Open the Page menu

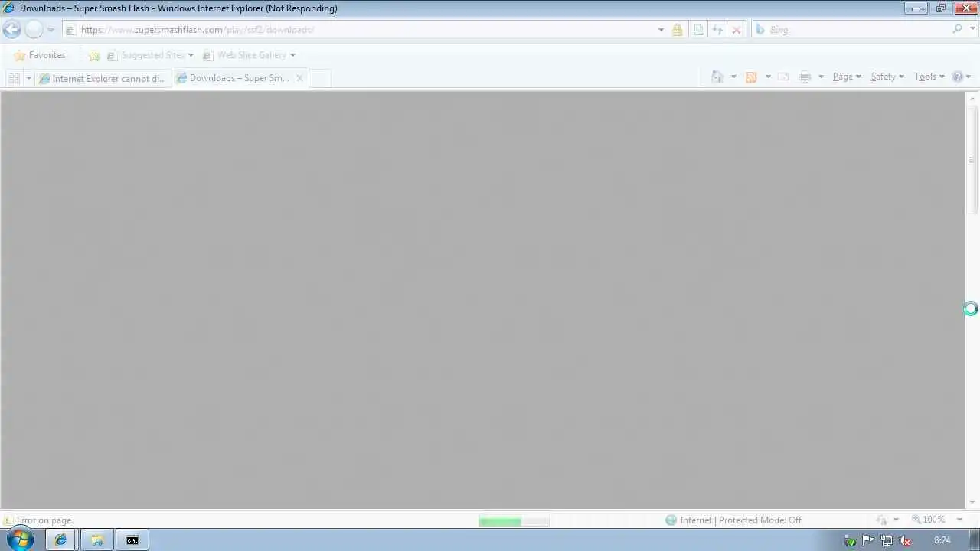847,77
